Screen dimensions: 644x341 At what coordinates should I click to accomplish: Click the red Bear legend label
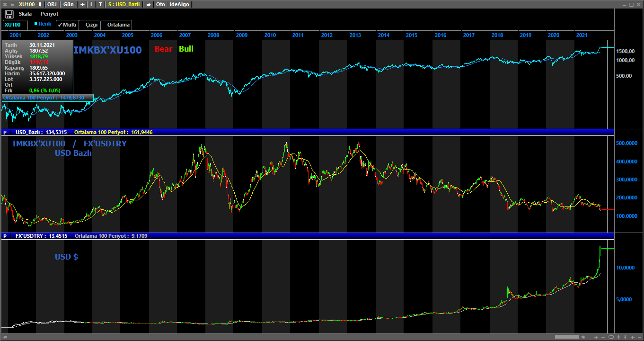tap(163, 49)
